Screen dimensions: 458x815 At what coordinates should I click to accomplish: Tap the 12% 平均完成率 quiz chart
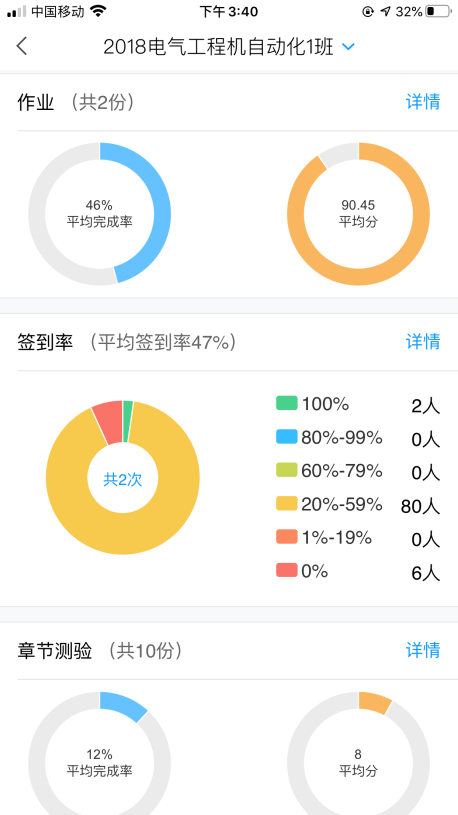click(99, 761)
